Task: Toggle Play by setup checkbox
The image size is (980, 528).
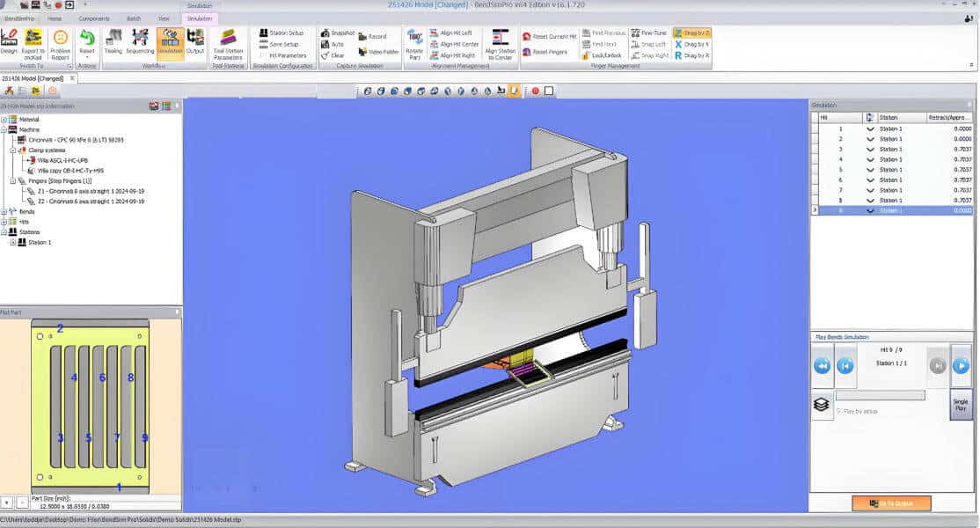Action: (839, 412)
